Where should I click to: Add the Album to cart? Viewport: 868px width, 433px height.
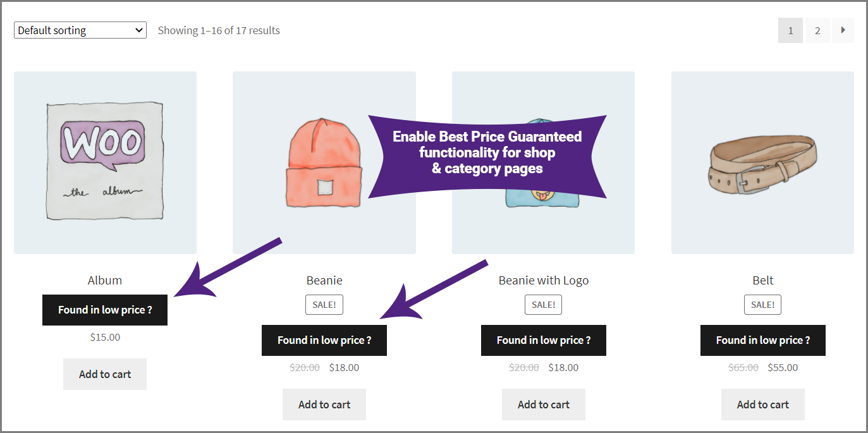point(105,374)
